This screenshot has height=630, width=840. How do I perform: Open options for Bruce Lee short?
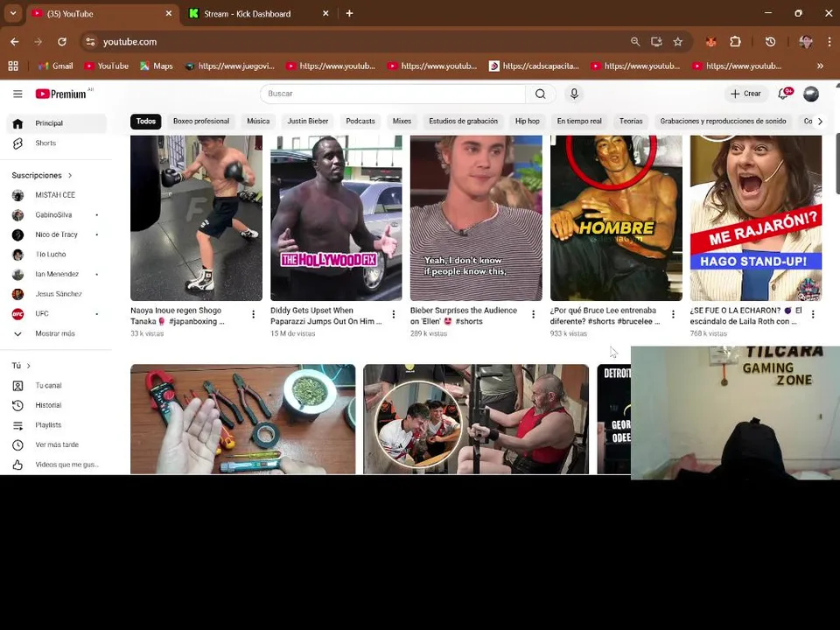(673, 314)
